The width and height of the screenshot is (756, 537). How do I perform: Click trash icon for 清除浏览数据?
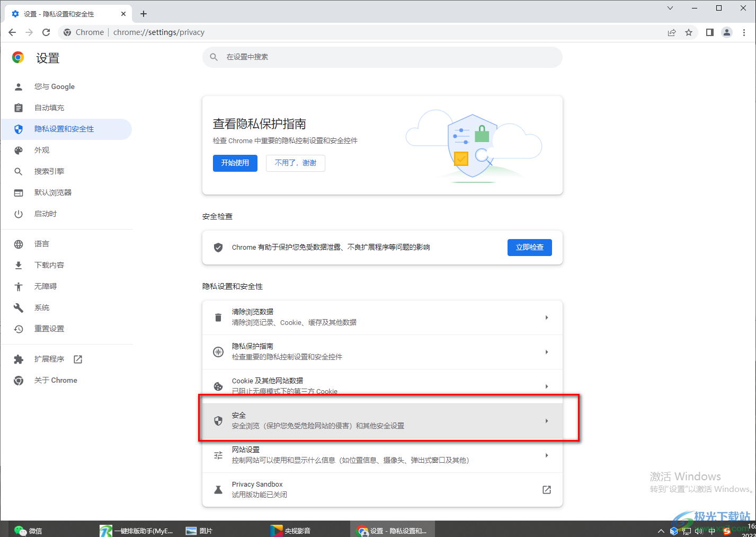pyautogui.click(x=218, y=318)
